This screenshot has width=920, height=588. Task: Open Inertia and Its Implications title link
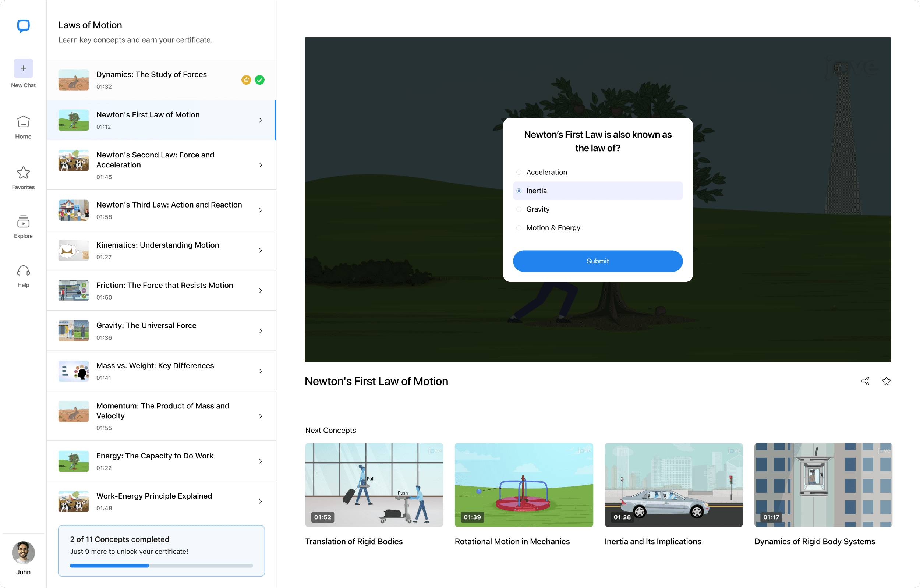652,541
